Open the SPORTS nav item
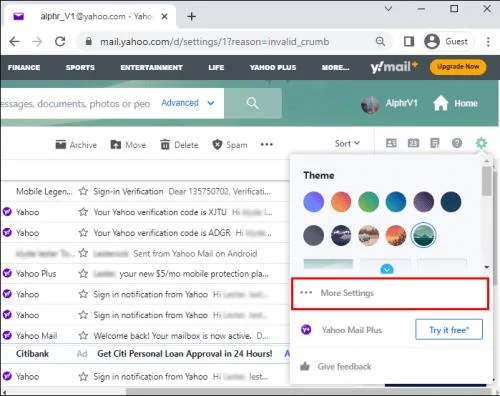This screenshot has height=396, width=500. coord(80,67)
